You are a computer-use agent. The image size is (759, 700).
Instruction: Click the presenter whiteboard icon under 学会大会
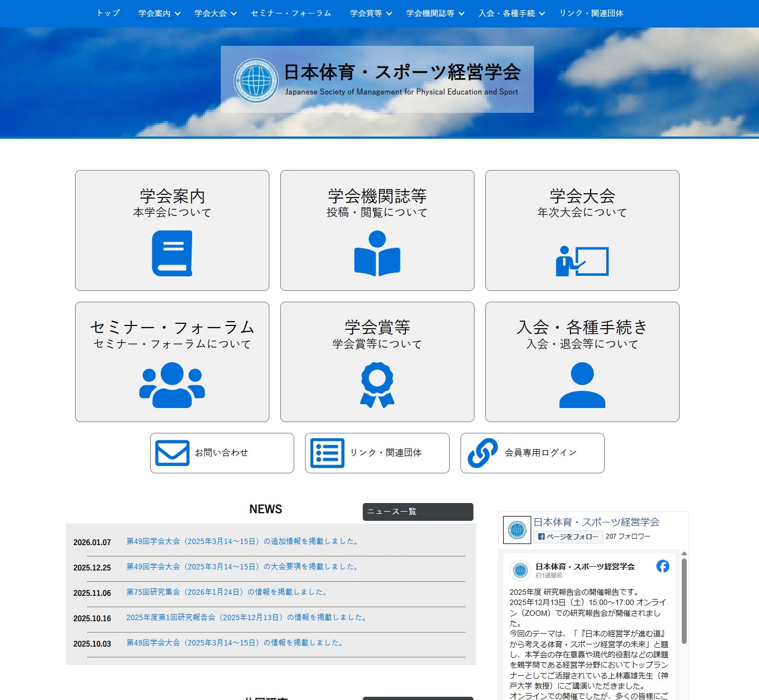click(x=582, y=261)
